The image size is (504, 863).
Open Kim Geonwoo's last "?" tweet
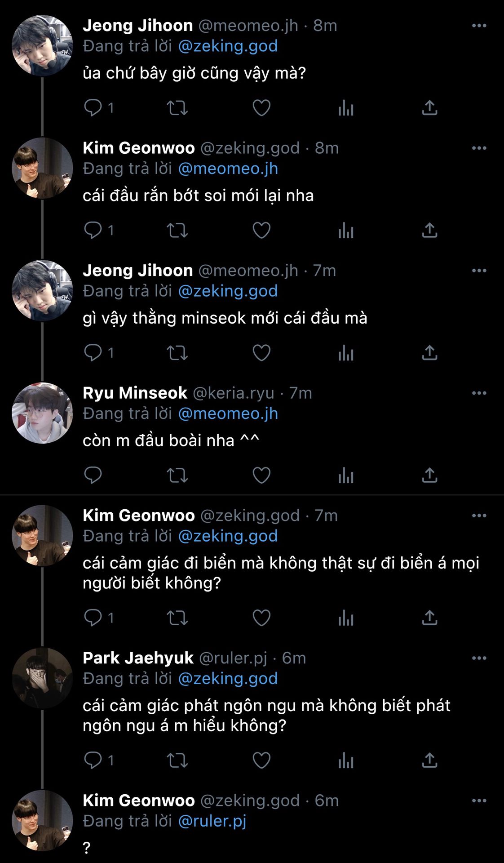click(x=87, y=848)
